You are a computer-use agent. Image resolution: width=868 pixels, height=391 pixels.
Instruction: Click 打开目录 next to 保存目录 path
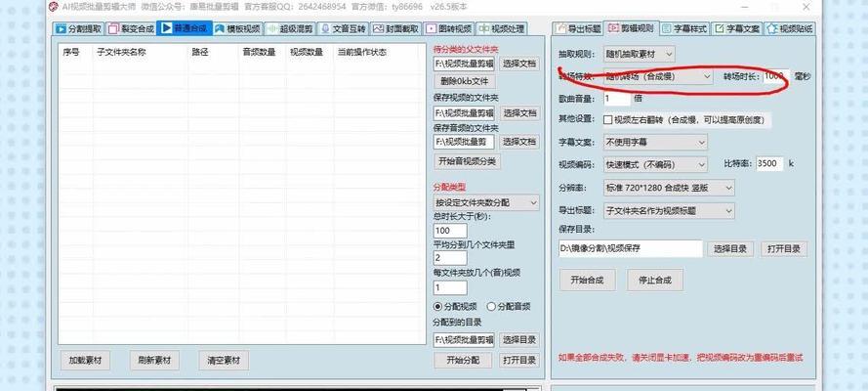(x=784, y=249)
